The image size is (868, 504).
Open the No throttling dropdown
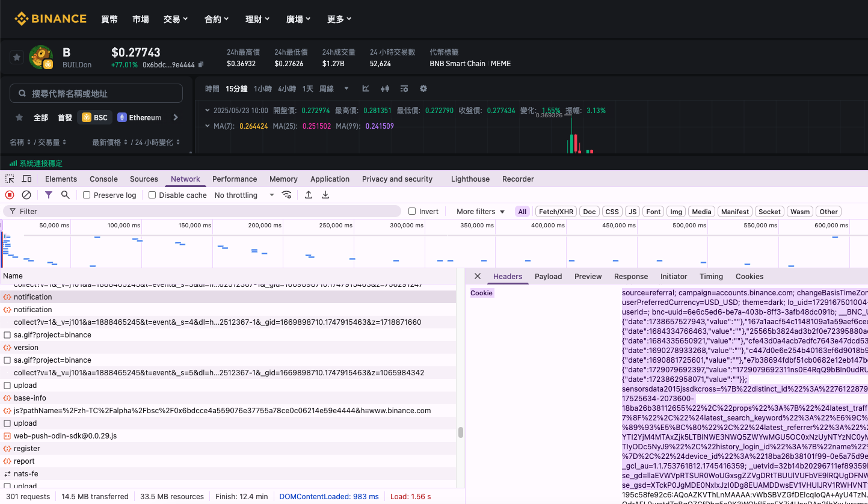pos(244,195)
